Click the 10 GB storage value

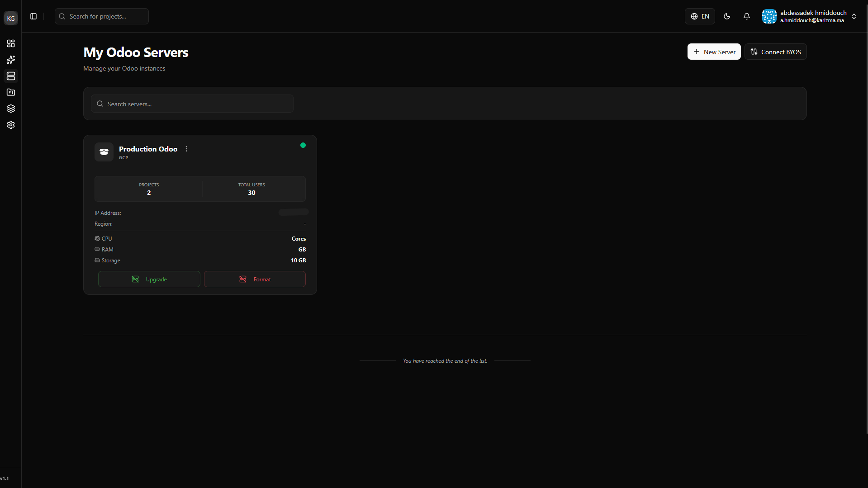pos(299,261)
